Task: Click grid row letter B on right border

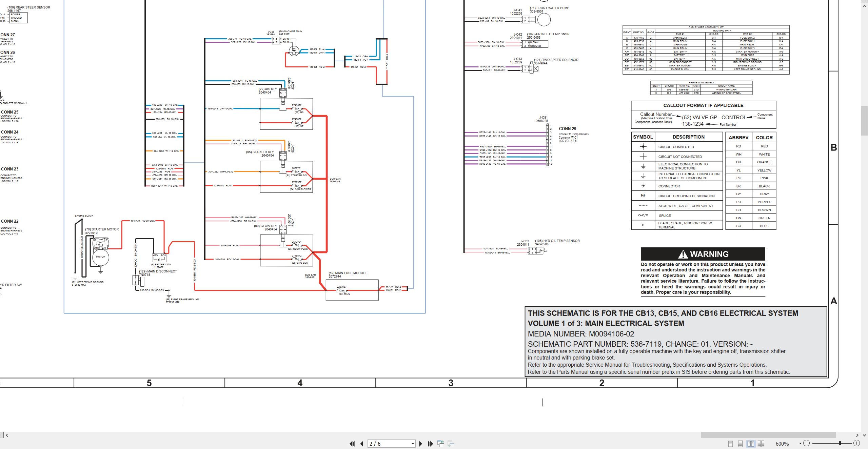Action: [x=834, y=148]
